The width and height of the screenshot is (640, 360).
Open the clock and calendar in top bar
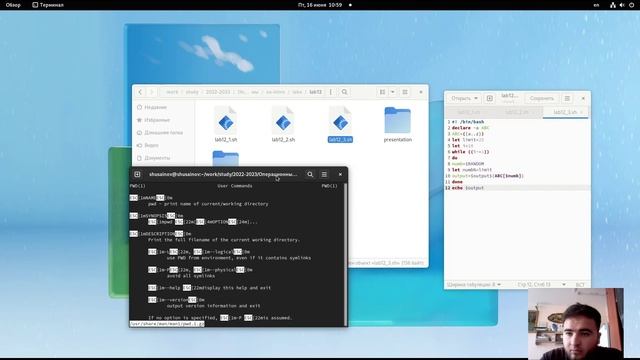click(x=320, y=5)
